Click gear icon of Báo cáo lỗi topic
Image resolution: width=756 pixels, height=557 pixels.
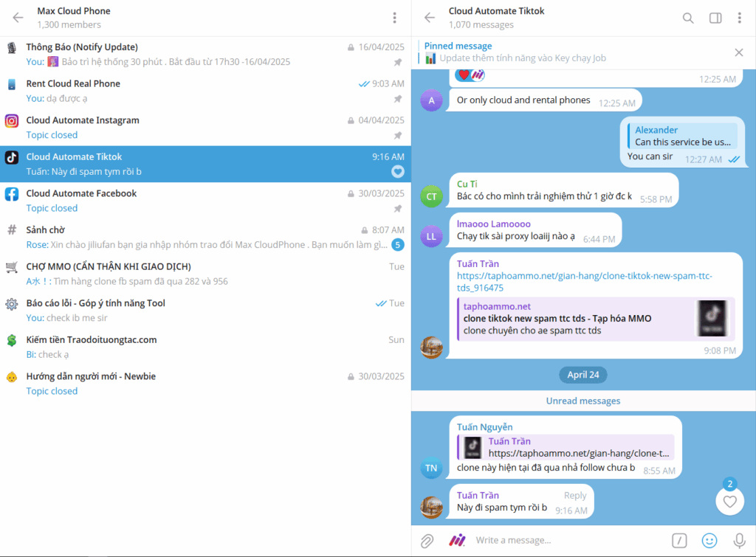[x=12, y=303]
